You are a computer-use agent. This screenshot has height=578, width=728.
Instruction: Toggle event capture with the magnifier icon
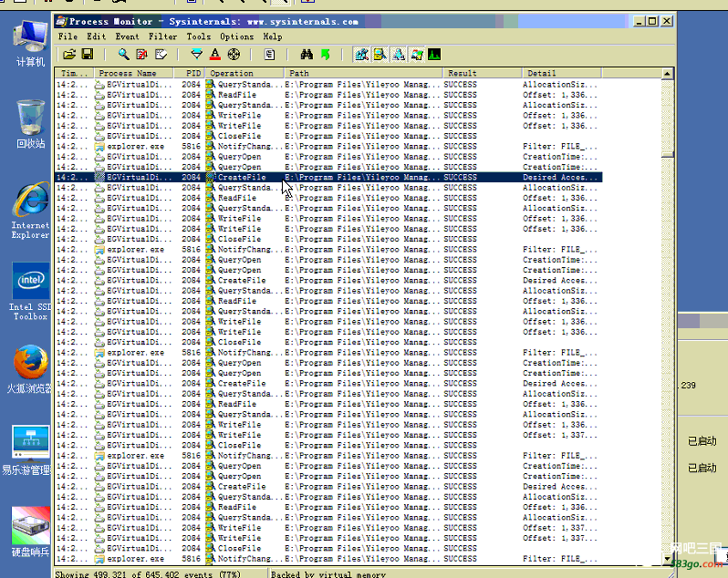(x=123, y=55)
